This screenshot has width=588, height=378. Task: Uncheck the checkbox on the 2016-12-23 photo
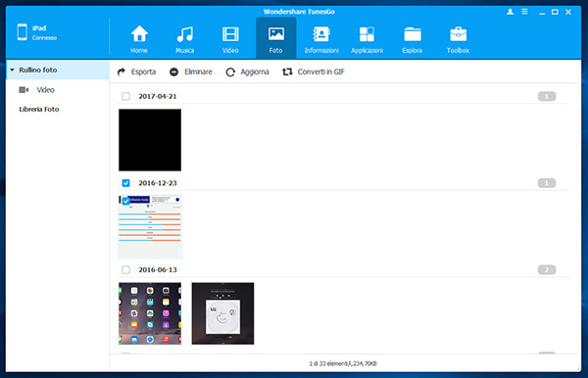click(126, 201)
